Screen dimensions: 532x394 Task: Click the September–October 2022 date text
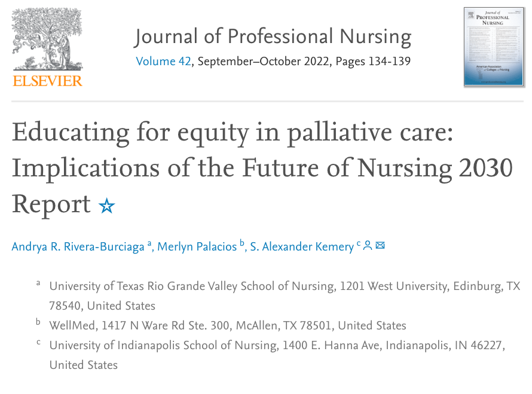[263, 62]
